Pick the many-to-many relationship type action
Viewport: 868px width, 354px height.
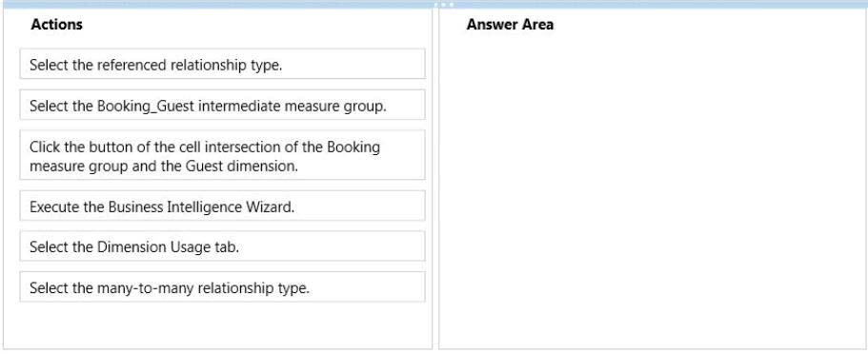click(x=222, y=287)
